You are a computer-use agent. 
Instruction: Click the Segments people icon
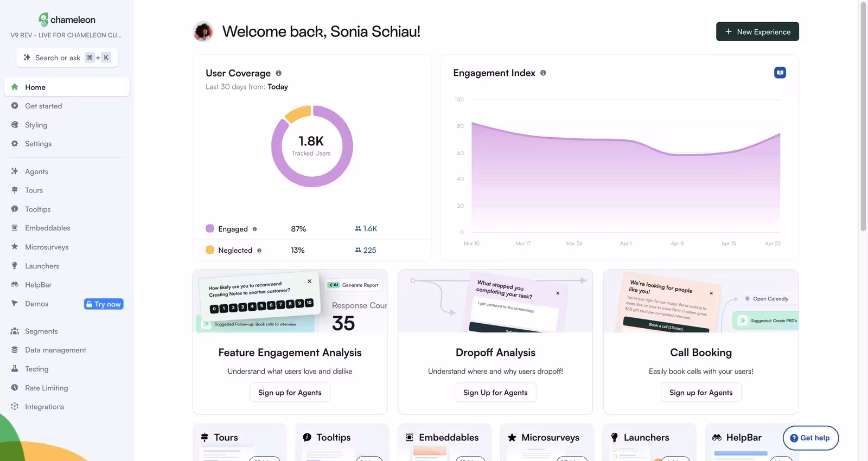click(15, 331)
